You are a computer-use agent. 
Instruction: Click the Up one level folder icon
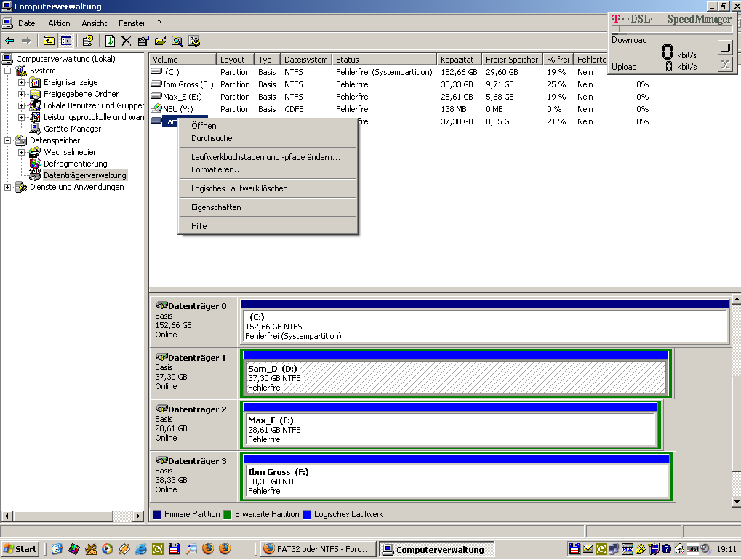click(x=49, y=41)
